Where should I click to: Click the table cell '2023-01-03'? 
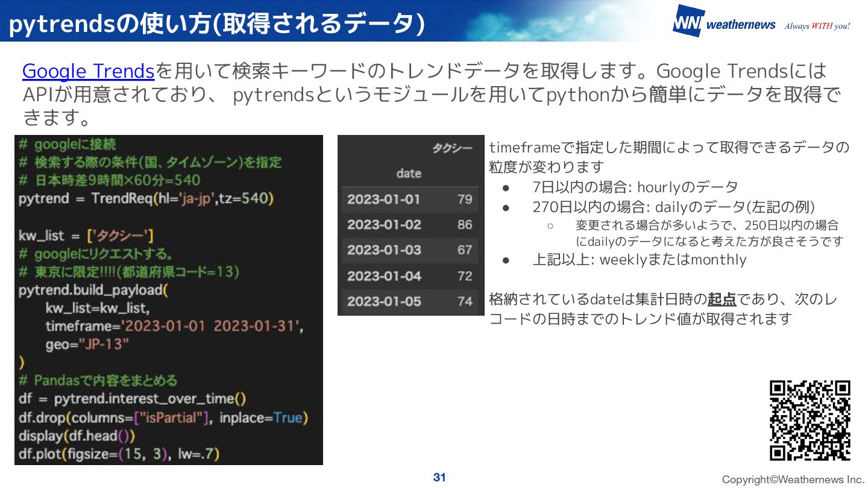383,250
